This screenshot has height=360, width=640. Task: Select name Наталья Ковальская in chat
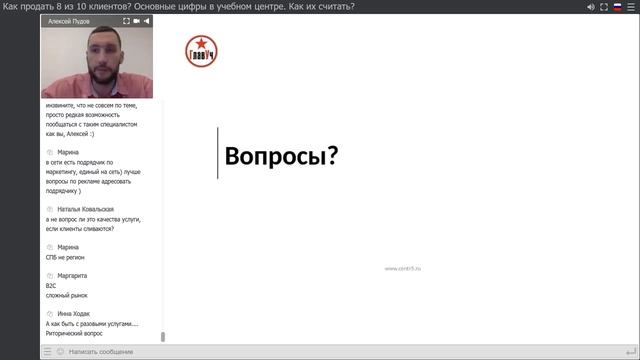pyautogui.click(x=86, y=209)
